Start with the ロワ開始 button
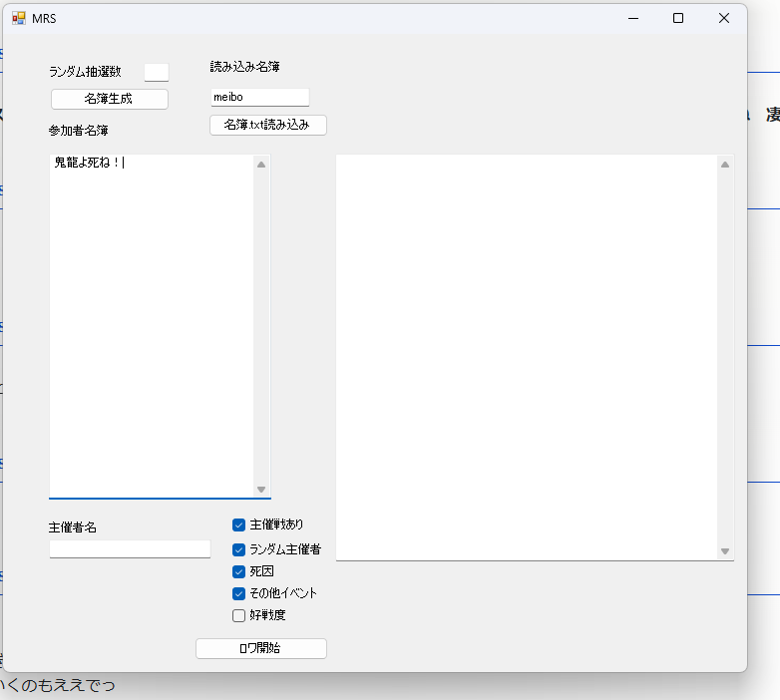 point(260,648)
